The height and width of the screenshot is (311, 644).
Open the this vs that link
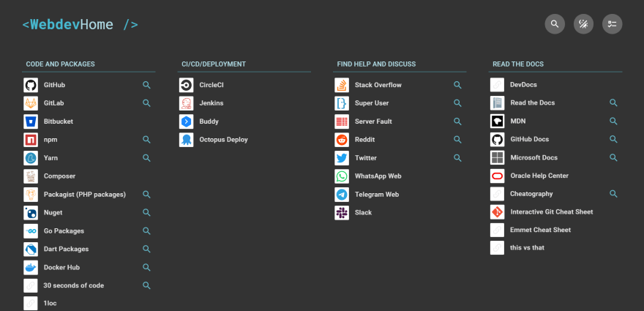(x=527, y=248)
